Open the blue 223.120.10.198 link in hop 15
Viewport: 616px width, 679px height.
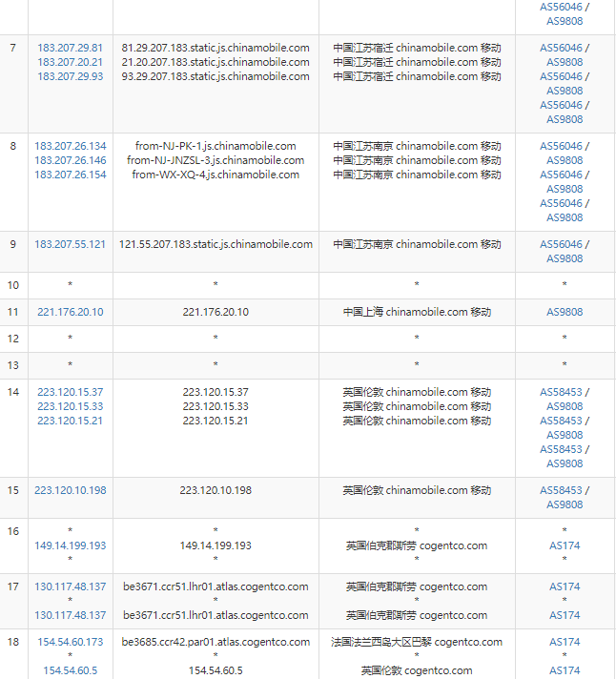pyautogui.click(x=71, y=490)
